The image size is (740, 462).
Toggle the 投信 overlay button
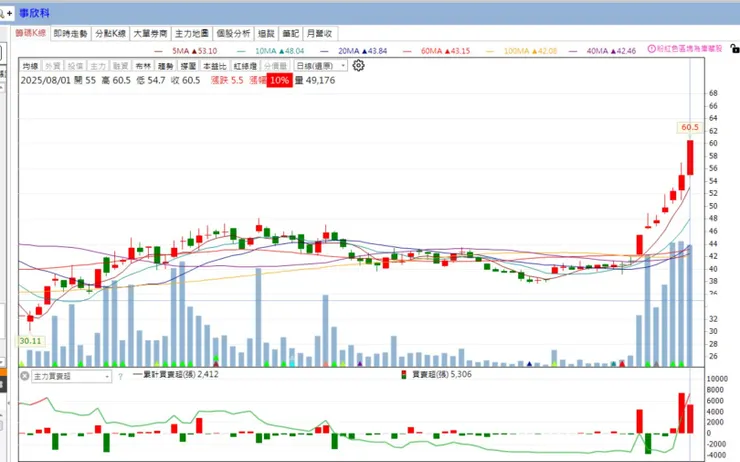point(76,66)
